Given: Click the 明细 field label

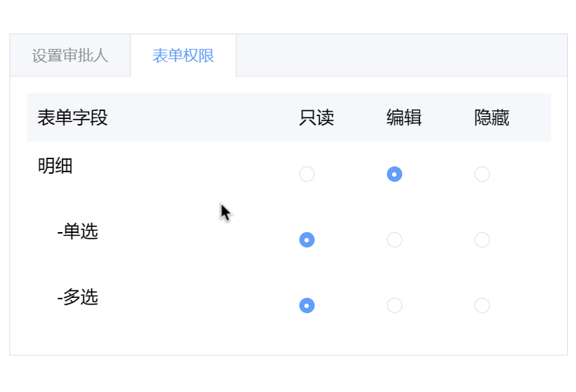Looking at the screenshot, I should [55, 166].
